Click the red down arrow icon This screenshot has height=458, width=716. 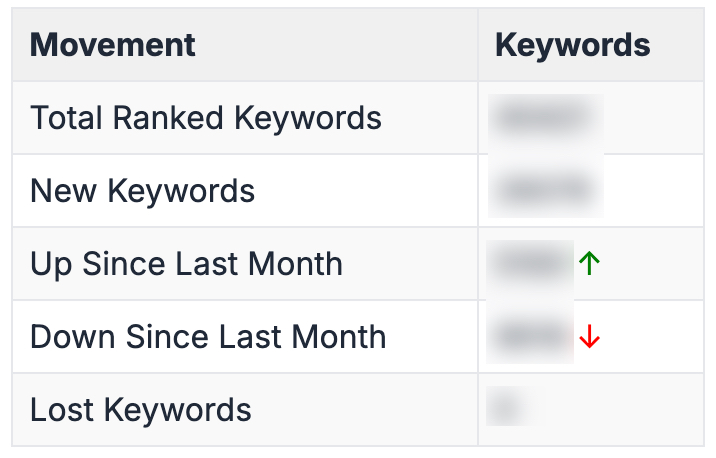tap(589, 338)
